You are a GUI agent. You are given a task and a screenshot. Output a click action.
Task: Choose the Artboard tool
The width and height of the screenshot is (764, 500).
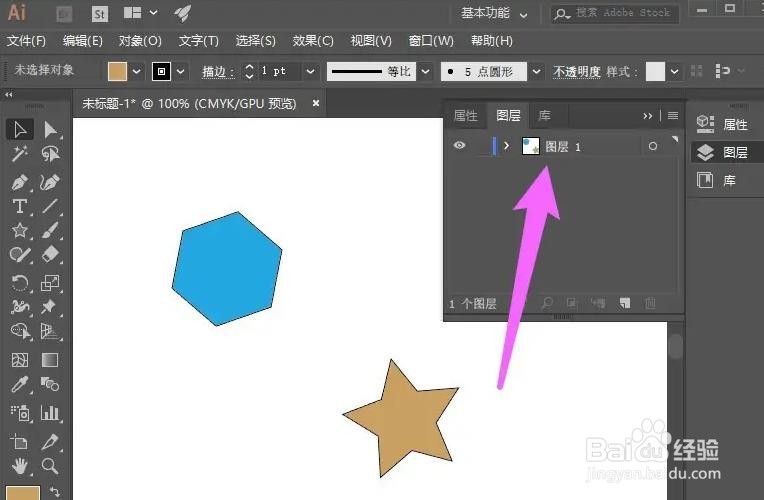pos(20,442)
